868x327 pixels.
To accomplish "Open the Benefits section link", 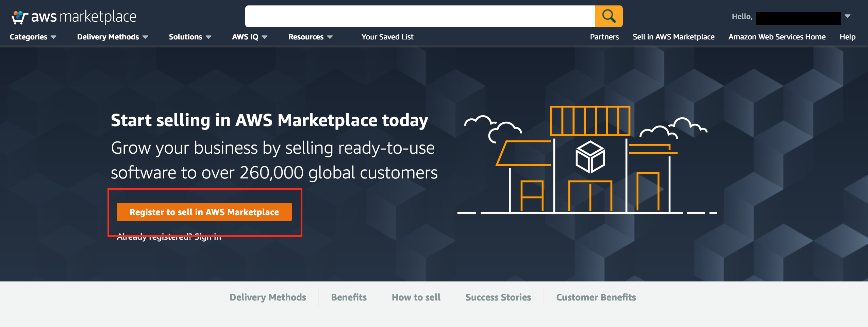I will pos(348,297).
